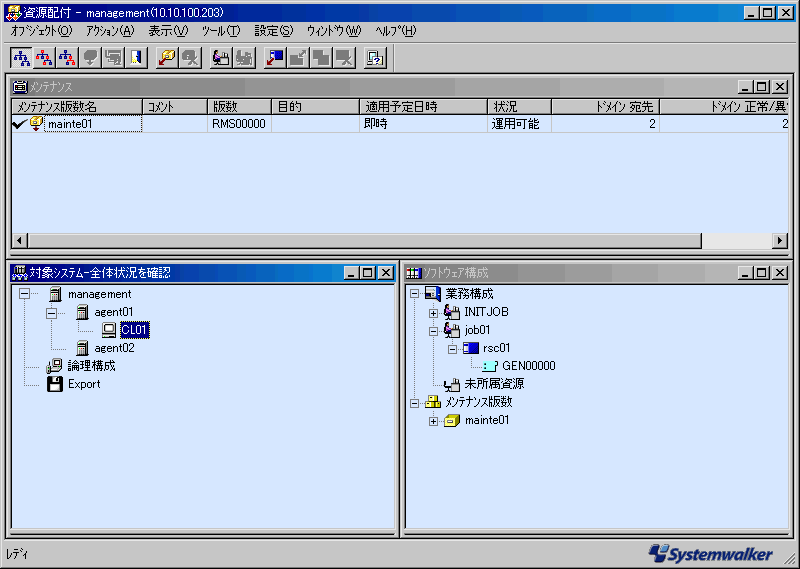The image size is (800, 569).
Task: Click the grayed toolbar icon right of overlapping squares
Action: 344,58
